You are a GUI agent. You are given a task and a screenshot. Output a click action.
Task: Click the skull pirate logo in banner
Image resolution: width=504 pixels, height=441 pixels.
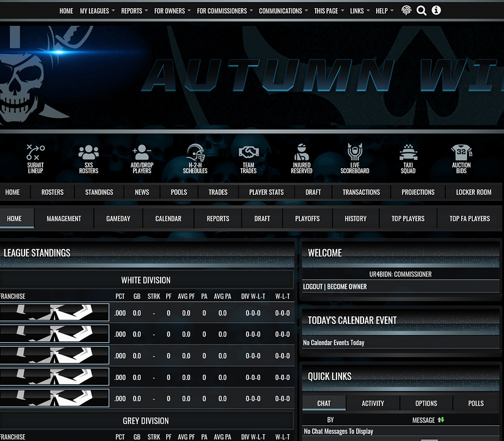pyautogui.click(x=34, y=76)
